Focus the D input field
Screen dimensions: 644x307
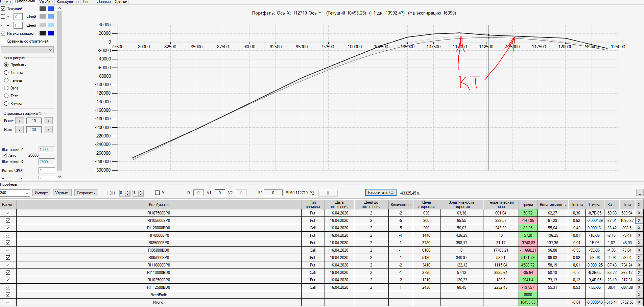pyautogui.click(x=198, y=193)
